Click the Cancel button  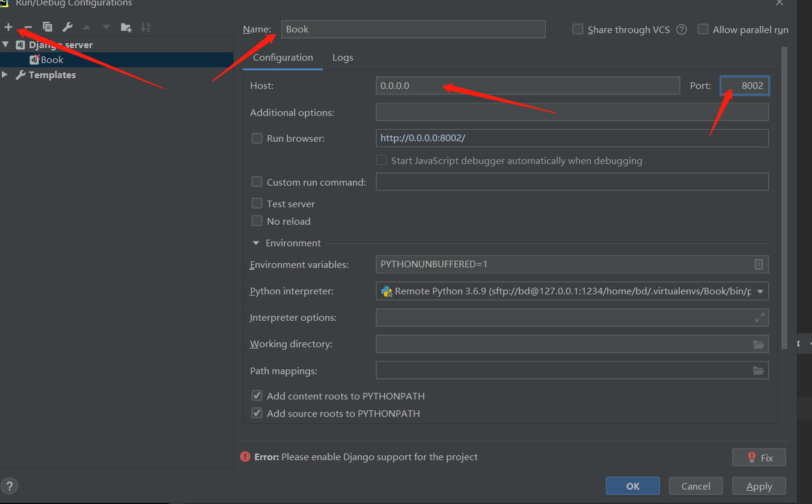point(695,486)
